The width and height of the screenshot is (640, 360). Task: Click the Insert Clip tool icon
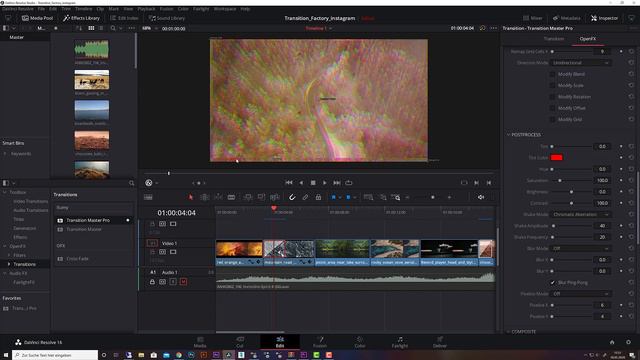point(247,197)
